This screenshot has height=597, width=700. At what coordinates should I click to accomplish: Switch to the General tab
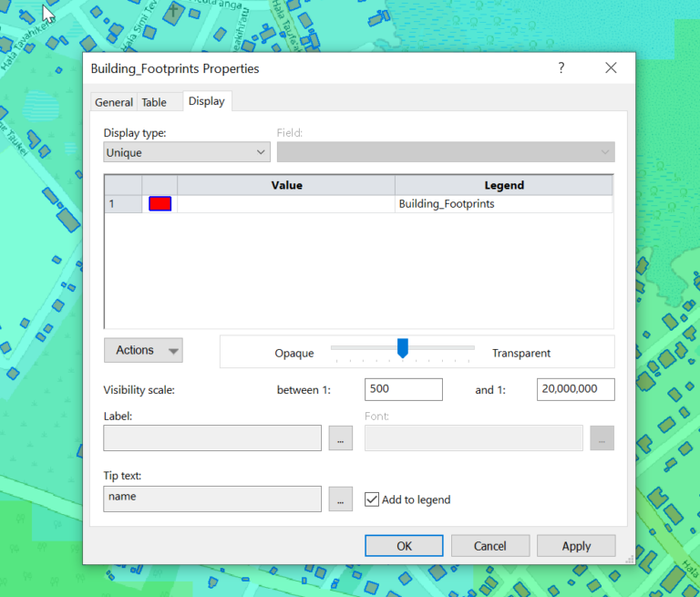[x=114, y=102]
